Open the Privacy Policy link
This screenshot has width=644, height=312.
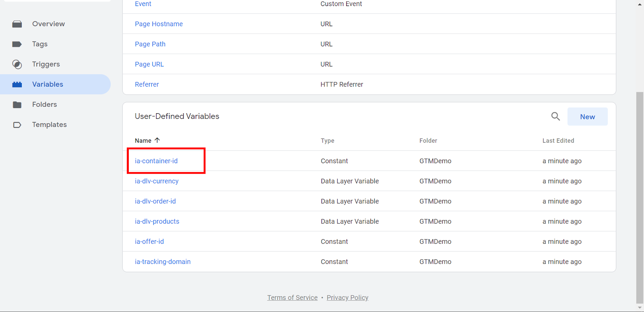(347, 297)
